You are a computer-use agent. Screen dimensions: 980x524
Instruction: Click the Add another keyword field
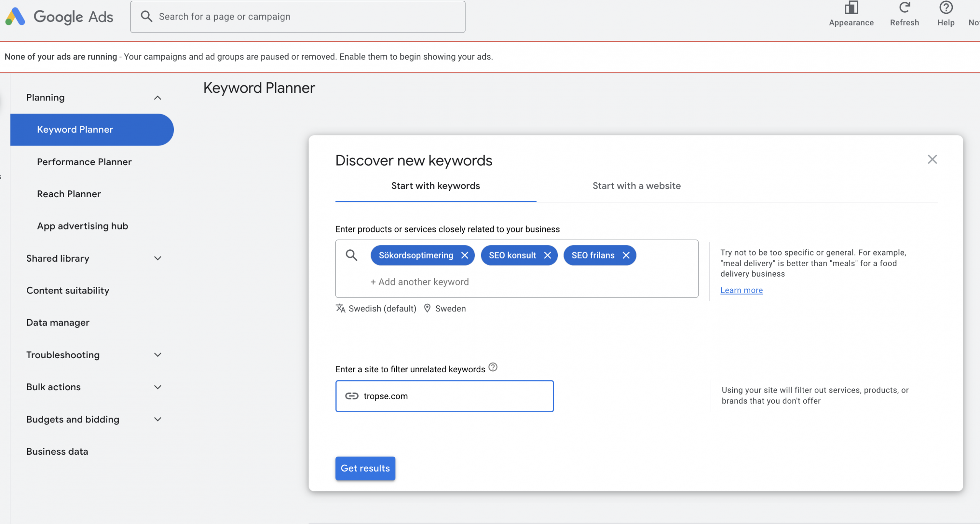tap(419, 282)
